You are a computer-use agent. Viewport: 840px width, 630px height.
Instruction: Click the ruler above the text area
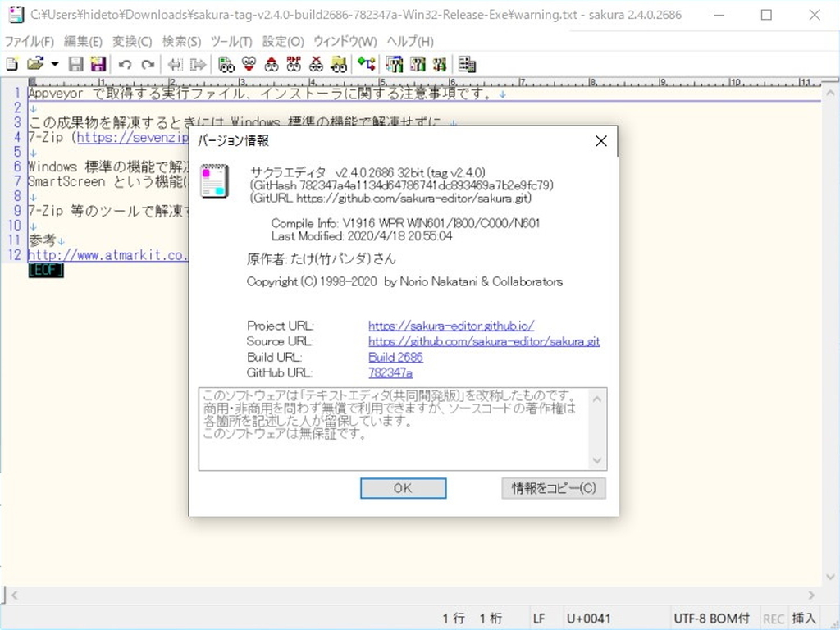[423, 82]
